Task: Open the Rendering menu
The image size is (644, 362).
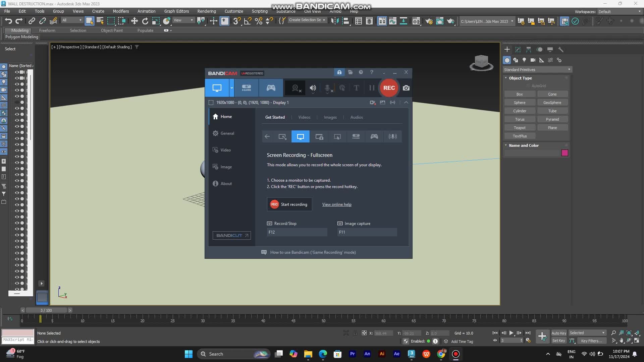Action: [206, 11]
